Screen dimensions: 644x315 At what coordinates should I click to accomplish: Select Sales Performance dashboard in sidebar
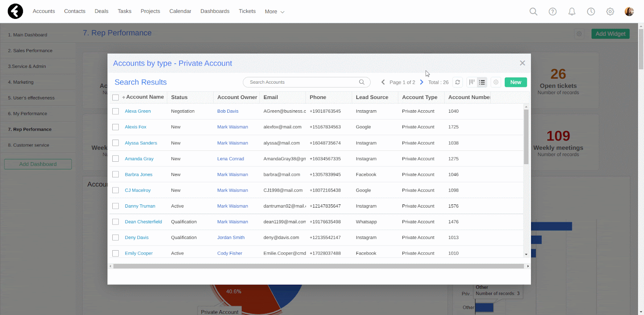30,51
